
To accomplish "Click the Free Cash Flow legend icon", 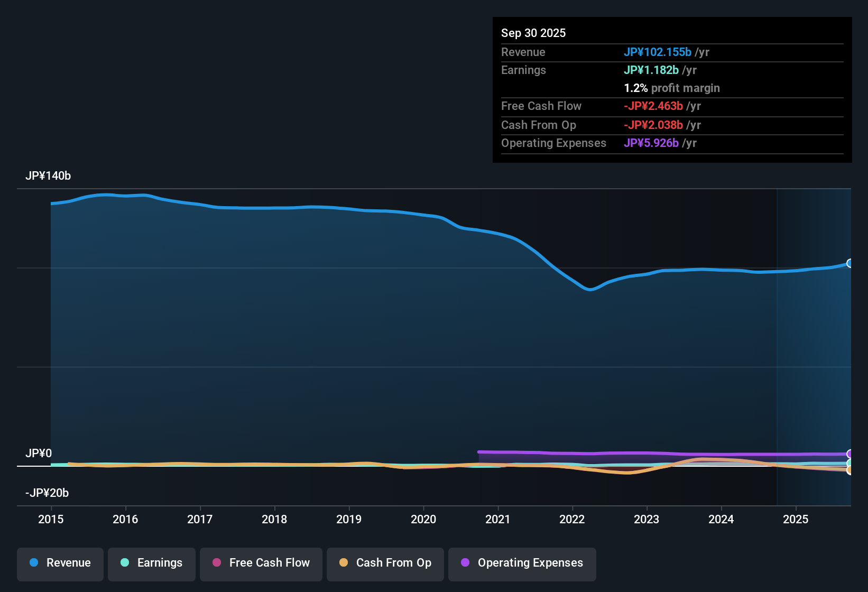I will [x=216, y=563].
